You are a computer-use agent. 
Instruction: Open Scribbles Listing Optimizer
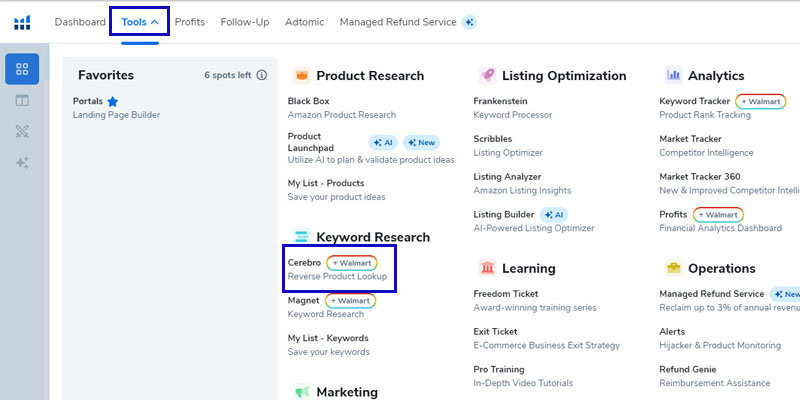tap(508, 145)
